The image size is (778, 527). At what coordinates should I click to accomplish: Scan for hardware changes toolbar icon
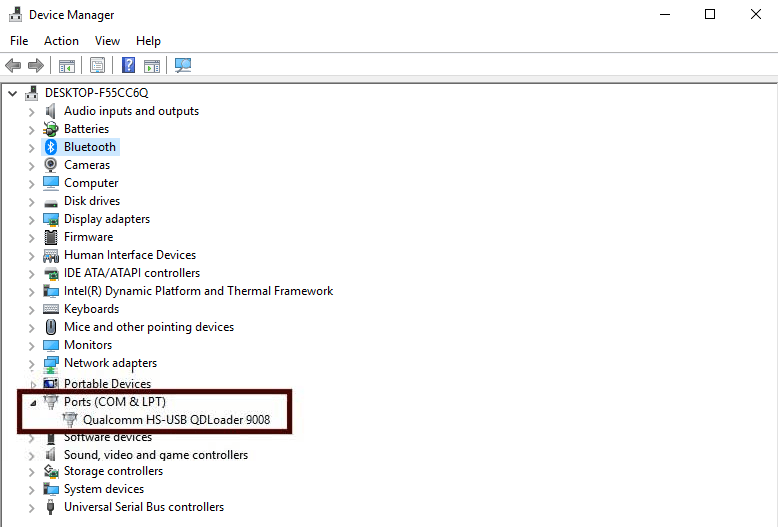[x=183, y=66]
